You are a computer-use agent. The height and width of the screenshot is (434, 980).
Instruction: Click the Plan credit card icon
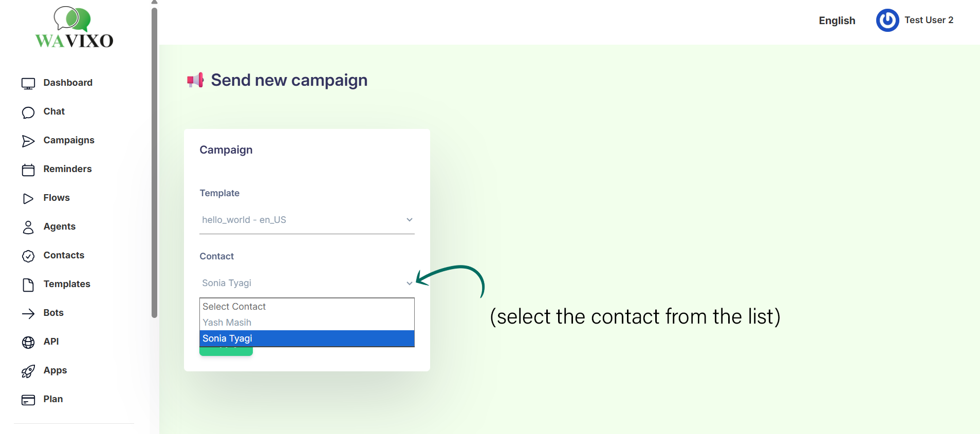click(x=28, y=400)
